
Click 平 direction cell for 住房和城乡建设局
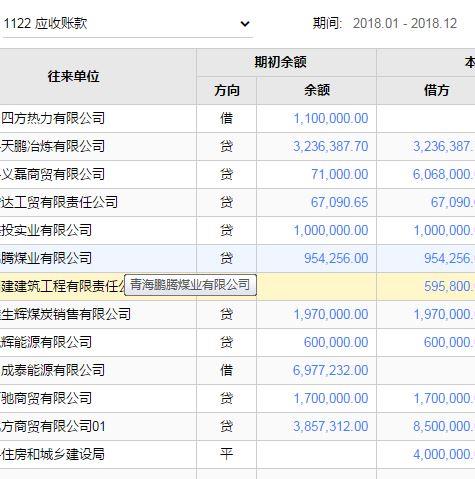[x=226, y=454]
